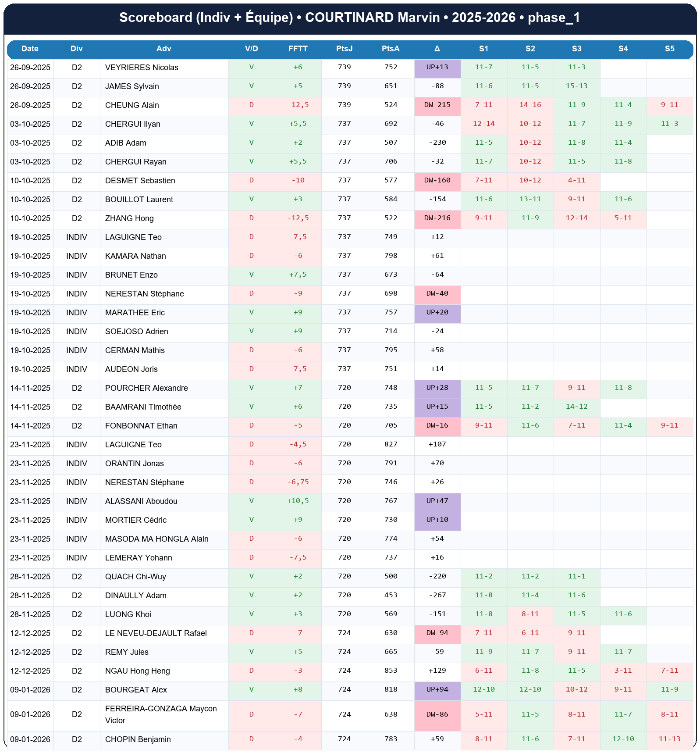
Task: Select the 853 opponent points cell
Action: (391, 671)
